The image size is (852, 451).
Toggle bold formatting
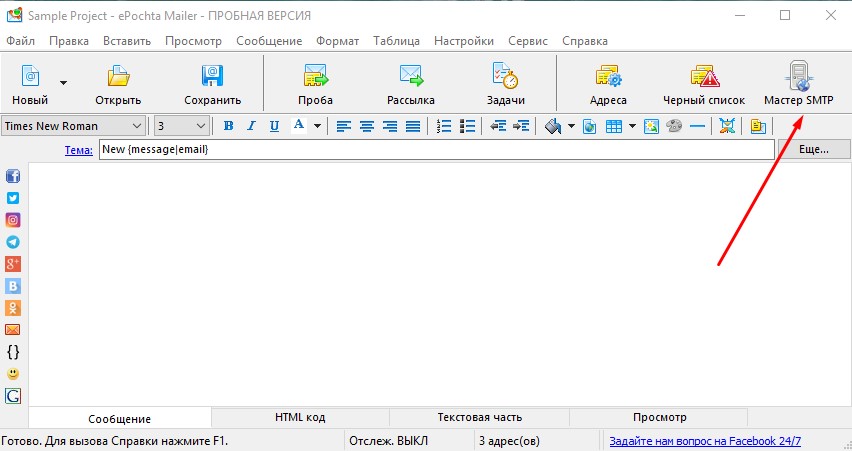pyautogui.click(x=228, y=126)
